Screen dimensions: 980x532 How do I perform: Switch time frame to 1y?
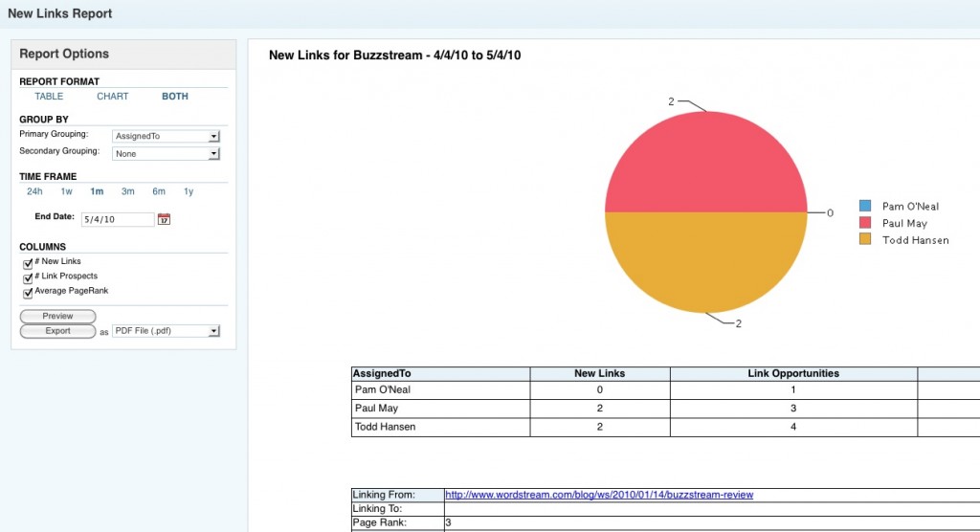tap(189, 191)
